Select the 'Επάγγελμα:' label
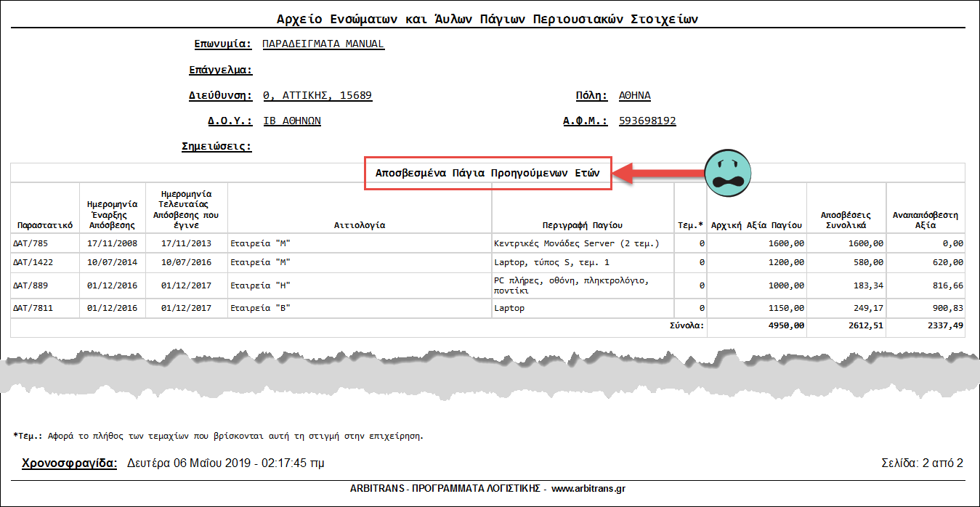The height and width of the screenshot is (507, 980). (x=220, y=70)
